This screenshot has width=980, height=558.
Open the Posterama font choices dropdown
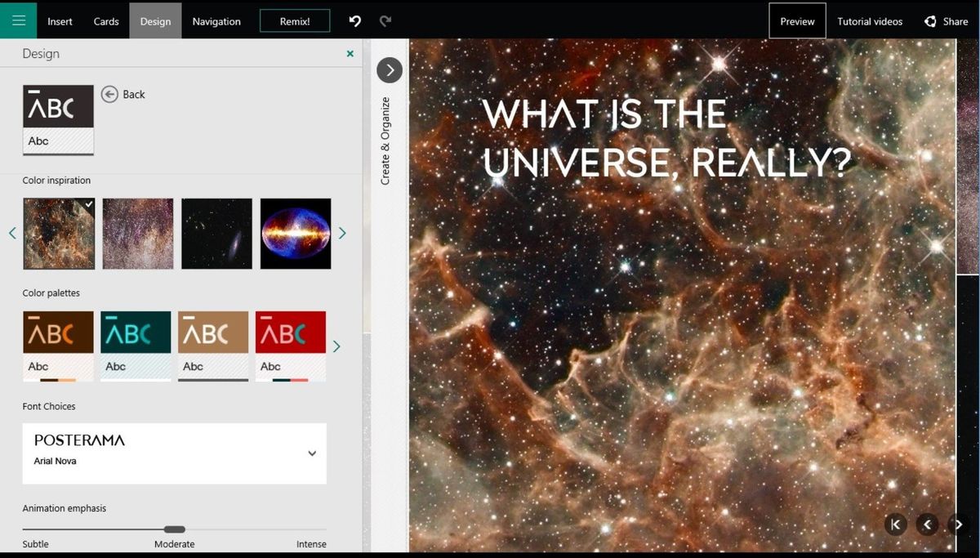click(175, 453)
